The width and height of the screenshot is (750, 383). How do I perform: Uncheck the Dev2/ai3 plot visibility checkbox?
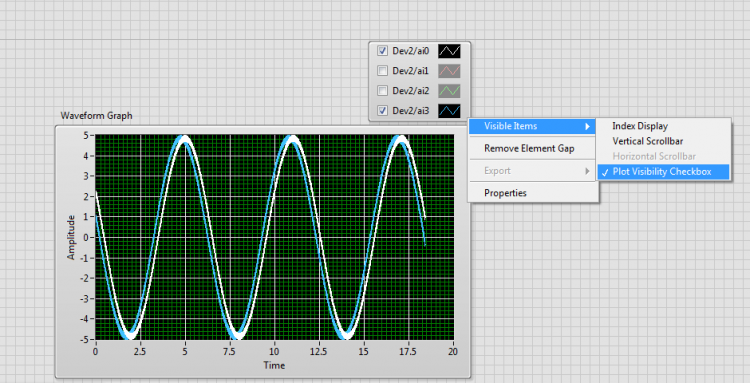(382, 110)
